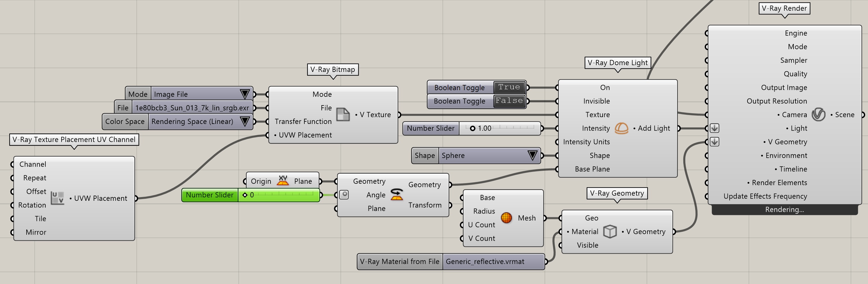Click the Intensity Units input on Dome Light
This screenshot has height=284, width=868.
click(x=586, y=142)
